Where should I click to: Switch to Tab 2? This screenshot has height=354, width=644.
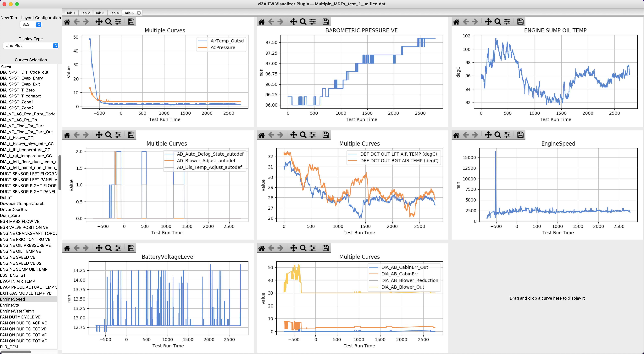click(85, 13)
